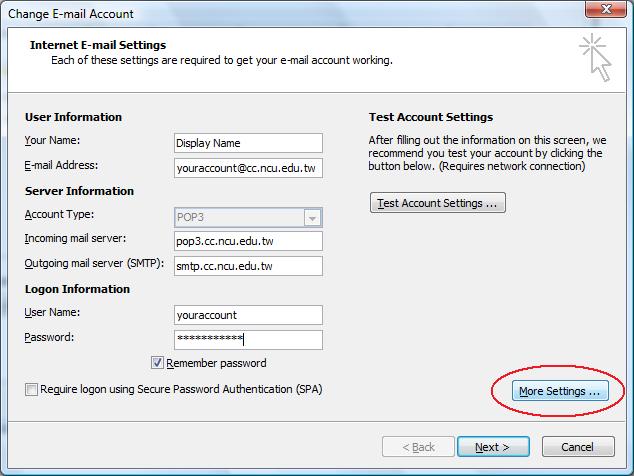Close the Change E-mail Account dialog
Viewport: 634px width, 476px height.
click(x=604, y=12)
